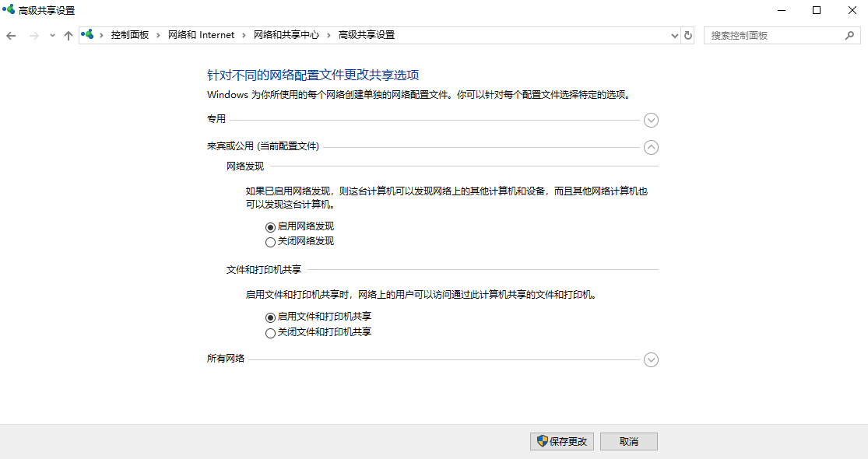Image resolution: width=868 pixels, height=459 pixels.
Task: Open recent locations dropdown arrow
Action: [52, 35]
